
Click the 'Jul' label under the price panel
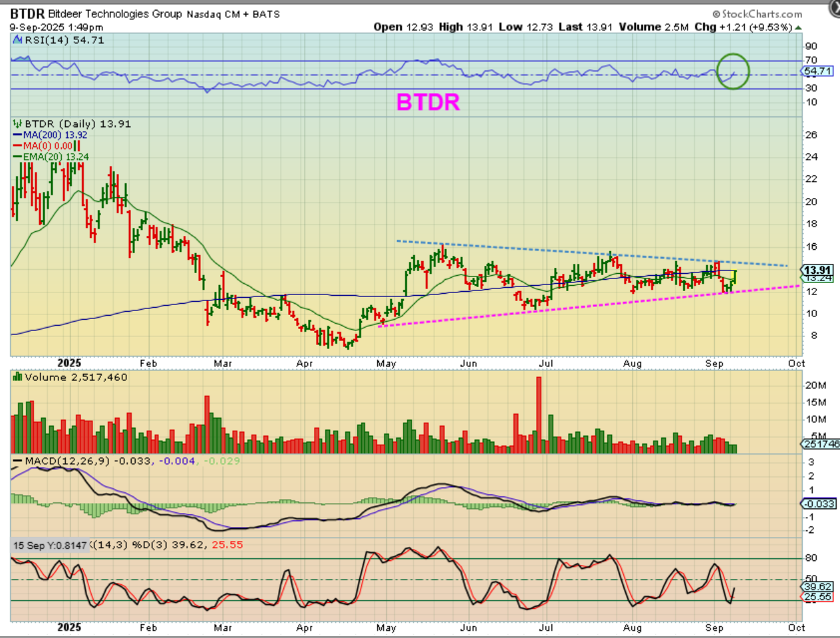click(x=546, y=364)
